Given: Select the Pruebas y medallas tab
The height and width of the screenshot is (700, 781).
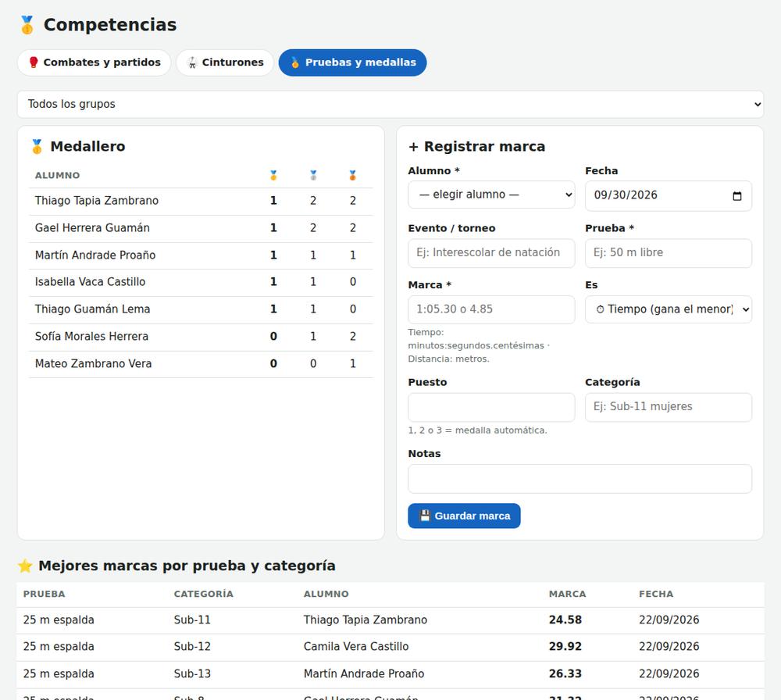Looking at the screenshot, I should [353, 62].
